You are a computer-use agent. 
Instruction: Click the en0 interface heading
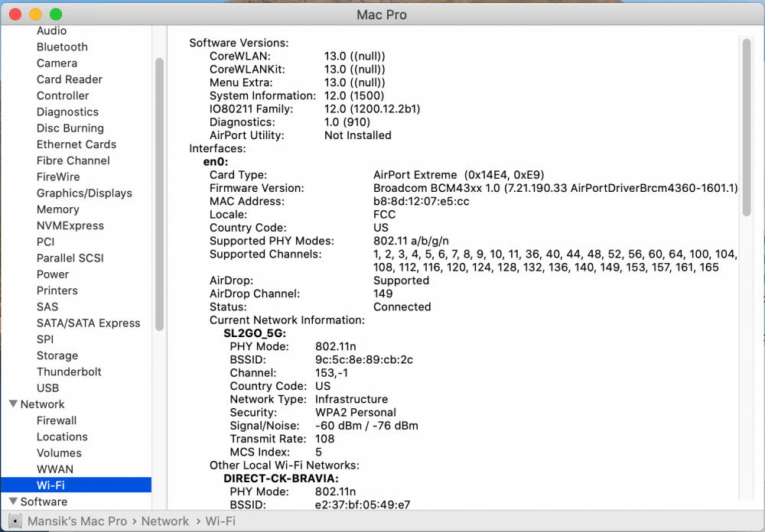click(x=216, y=162)
